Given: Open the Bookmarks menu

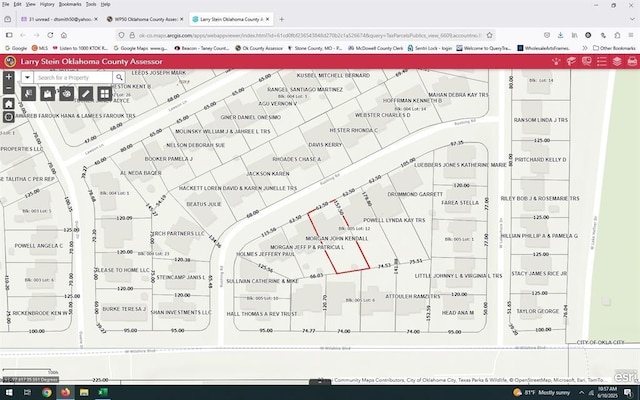Looking at the screenshot, I should click(x=70, y=4).
